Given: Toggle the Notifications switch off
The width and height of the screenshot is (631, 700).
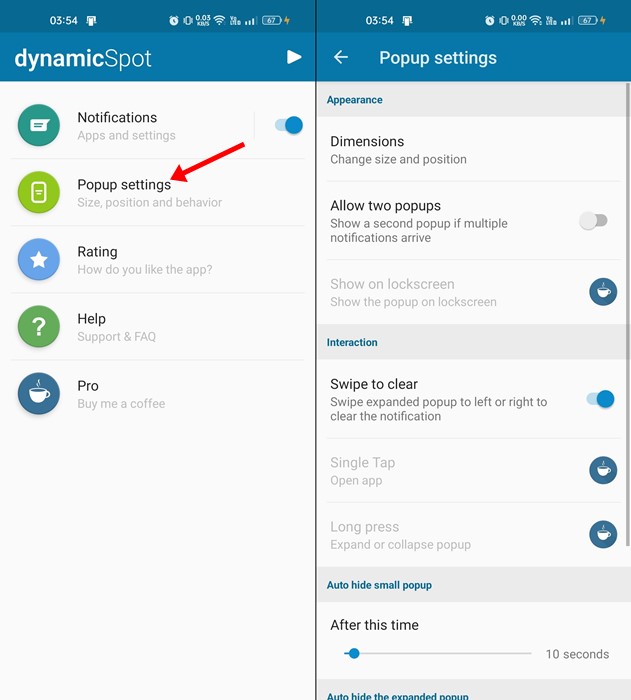Looking at the screenshot, I should tap(289, 125).
